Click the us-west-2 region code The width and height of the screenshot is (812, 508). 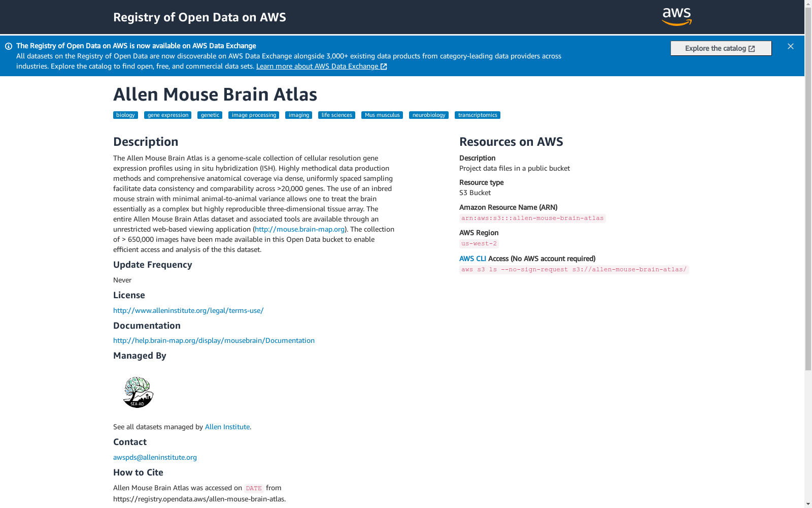479,244
